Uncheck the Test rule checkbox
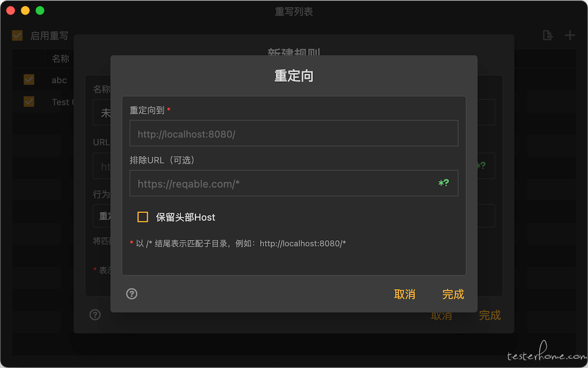588x368 pixels. click(x=29, y=102)
